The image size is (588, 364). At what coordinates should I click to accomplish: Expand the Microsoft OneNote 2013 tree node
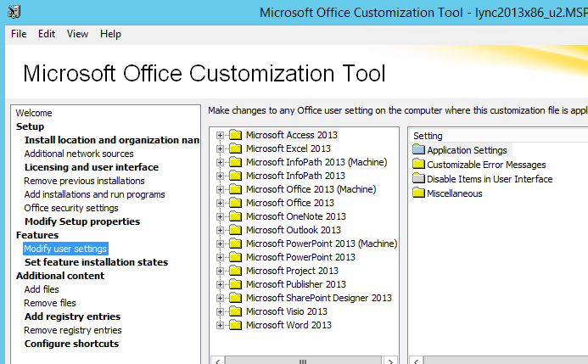click(220, 216)
